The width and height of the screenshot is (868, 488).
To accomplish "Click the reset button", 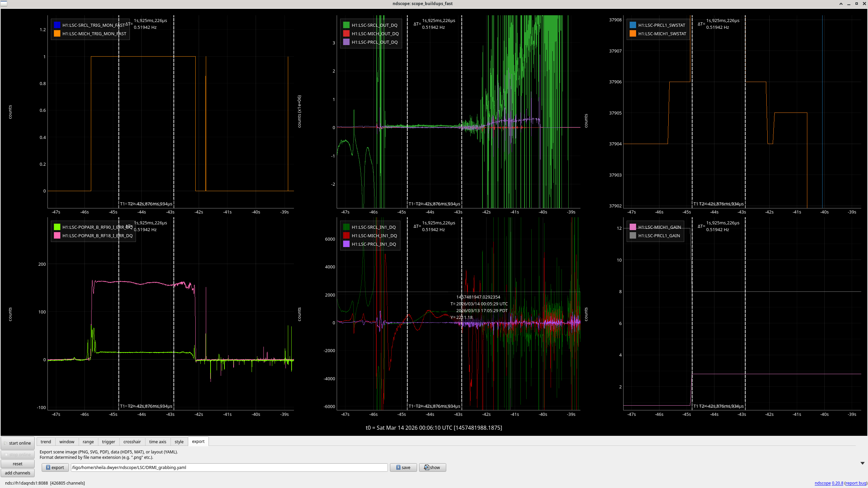I will [x=18, y=464].
